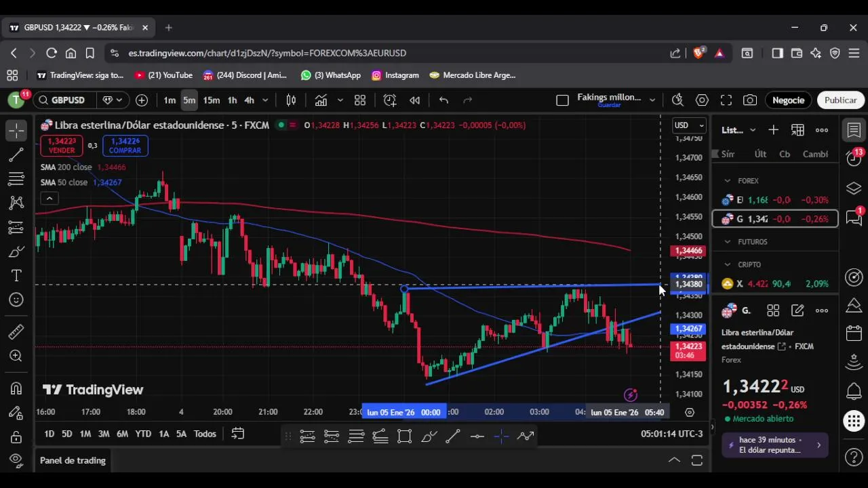Viewport: 868px width, 488px height.
Task: Expand the timeframe interval dropdown
Action: pos(265,100)
